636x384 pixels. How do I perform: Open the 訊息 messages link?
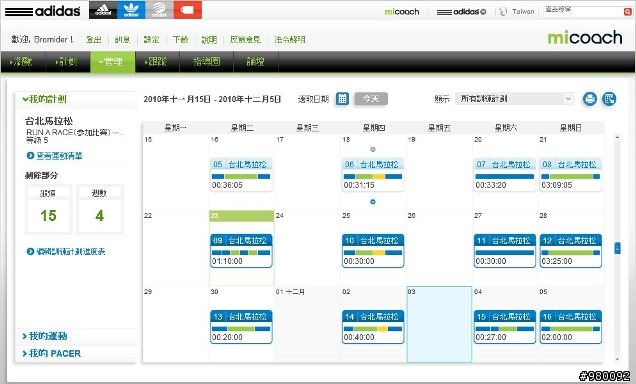(x=122, y=39)
